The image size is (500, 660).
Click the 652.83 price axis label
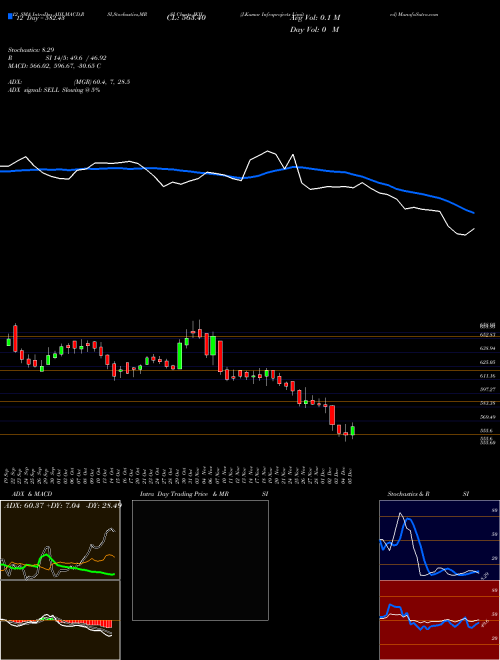point(489,335)
